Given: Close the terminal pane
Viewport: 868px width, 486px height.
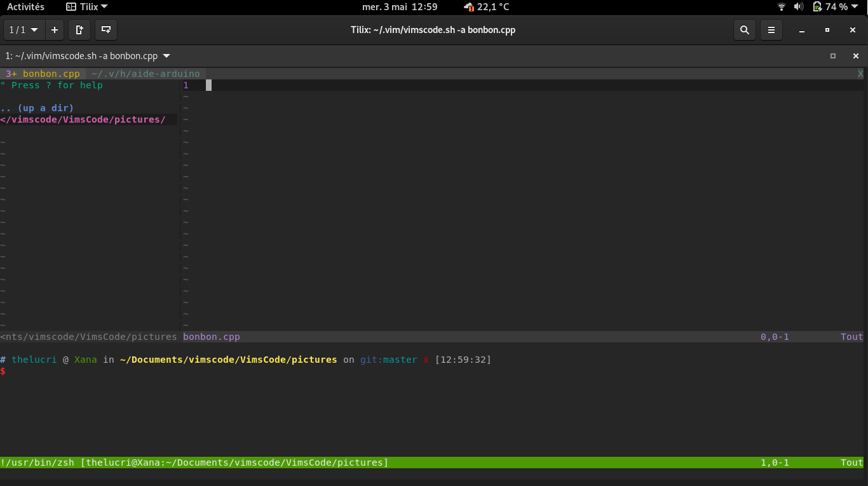Looking at the screenshot, I should [x=855, y=56].
